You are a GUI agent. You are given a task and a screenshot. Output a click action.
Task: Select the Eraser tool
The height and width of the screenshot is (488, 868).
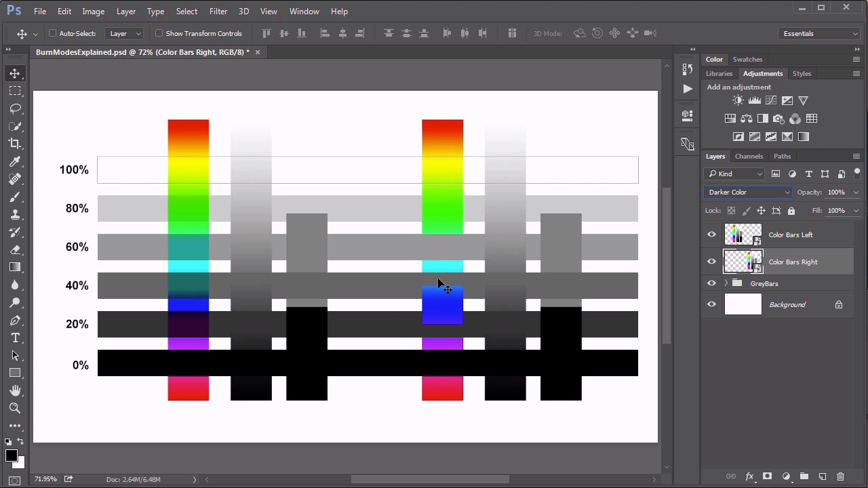pos(15,249)
